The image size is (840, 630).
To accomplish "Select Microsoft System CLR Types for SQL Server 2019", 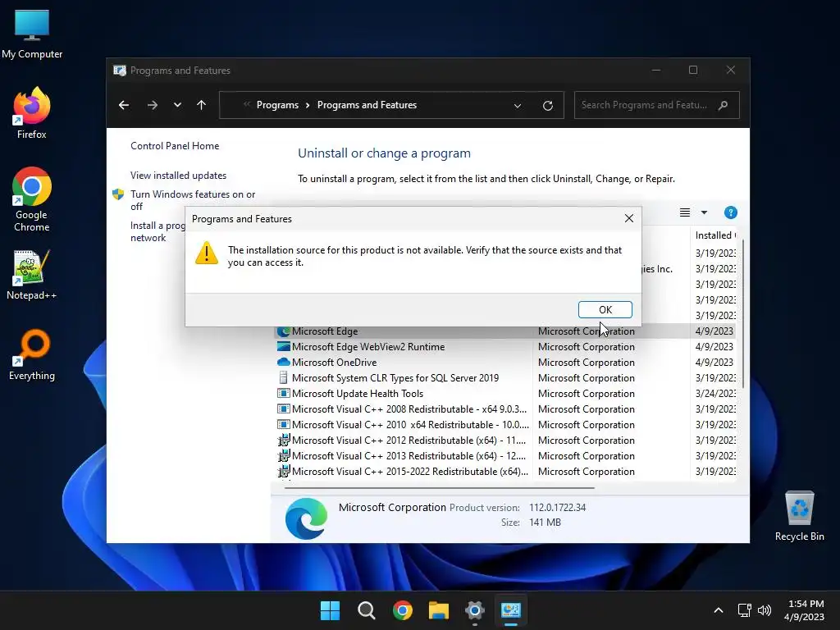I will 504,377.
